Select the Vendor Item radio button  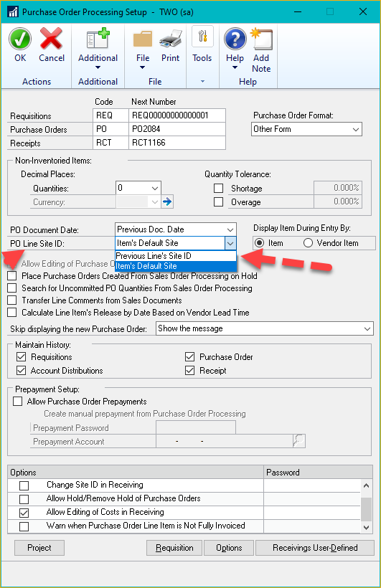click(308, 243)
